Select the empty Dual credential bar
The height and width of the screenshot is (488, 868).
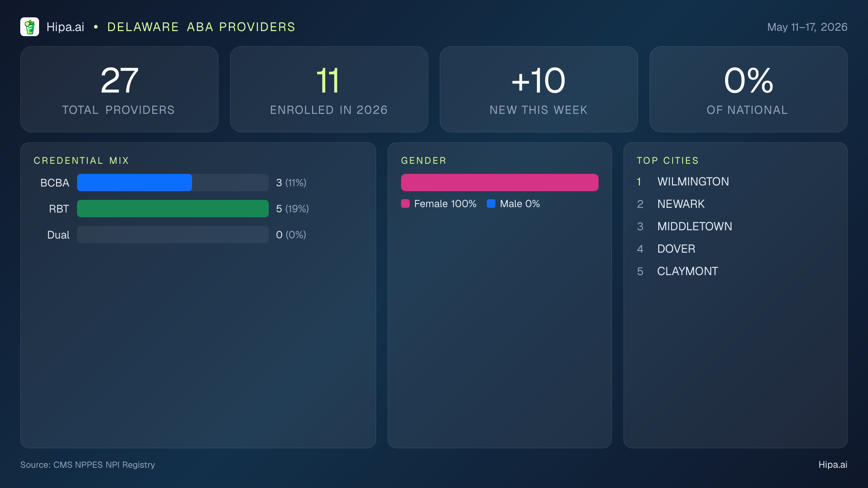[173, 235]
